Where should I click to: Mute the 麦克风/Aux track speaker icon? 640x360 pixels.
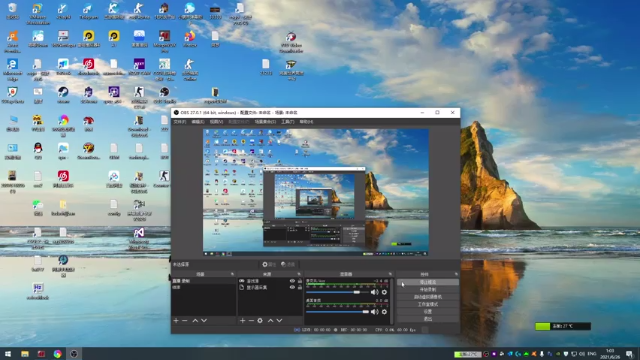pos(374,292)
